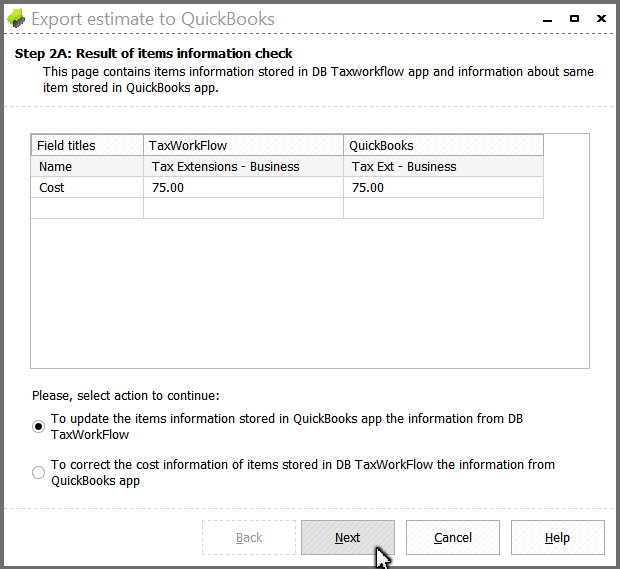The image size is (621, 569).
Task: Click the disabled Back button
Action: pyautogui.click(x=249, y=537)
